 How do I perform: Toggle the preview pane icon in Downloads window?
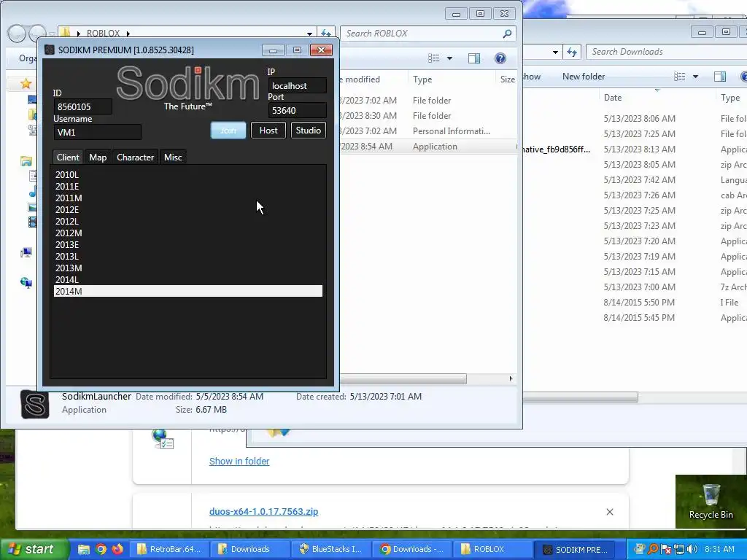pos(720,76)
